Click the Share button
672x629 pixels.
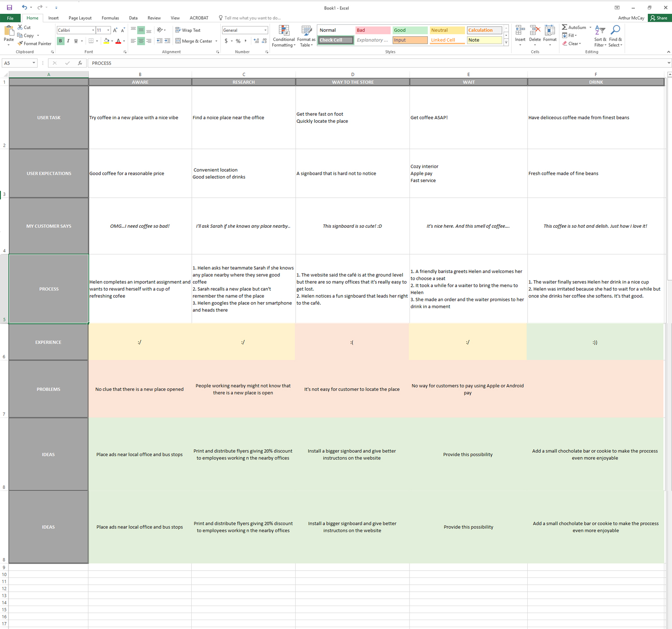[659, 18]
